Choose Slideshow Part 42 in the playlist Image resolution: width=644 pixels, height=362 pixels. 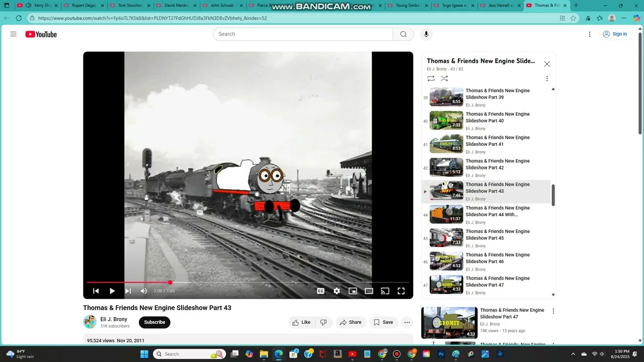[x=486, y=168]
